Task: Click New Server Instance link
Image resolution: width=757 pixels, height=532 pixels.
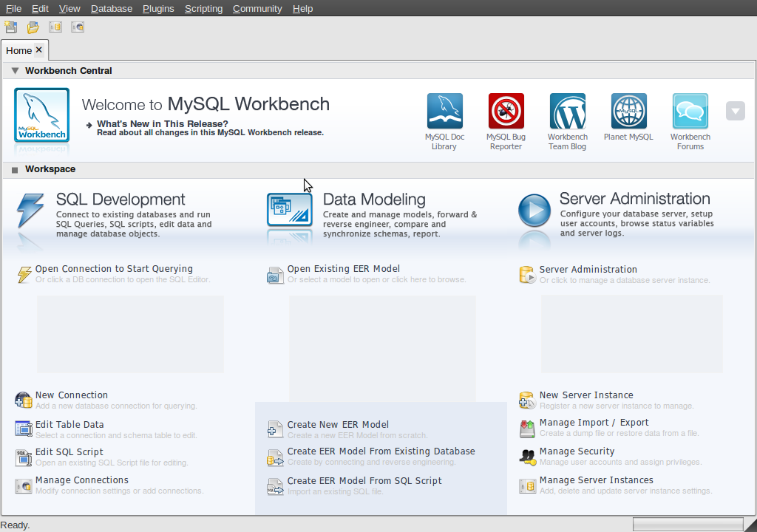Action: point(586,395)
